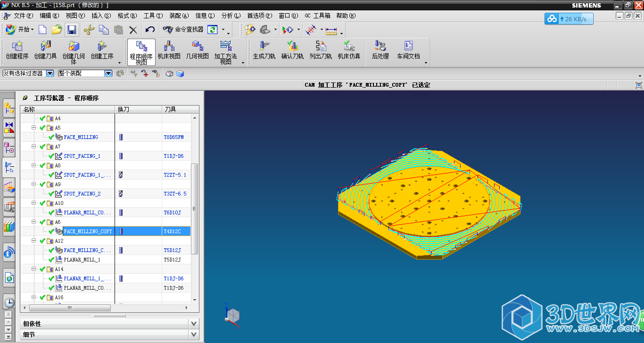Open 车间文档 shop documentation
644x343 pixels.
pos(408,50)
